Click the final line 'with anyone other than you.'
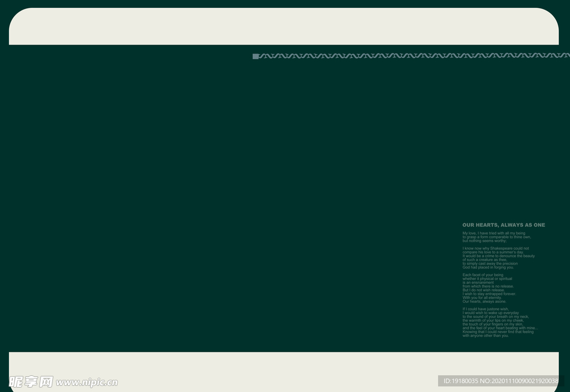 click(485, 336)
